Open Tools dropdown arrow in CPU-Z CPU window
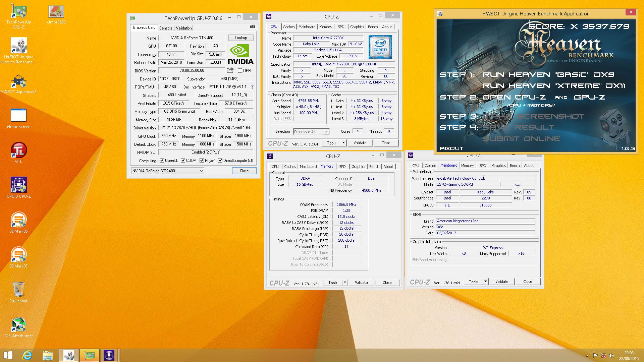The width and height of the screenshot is (644, 362). point(343,143)
